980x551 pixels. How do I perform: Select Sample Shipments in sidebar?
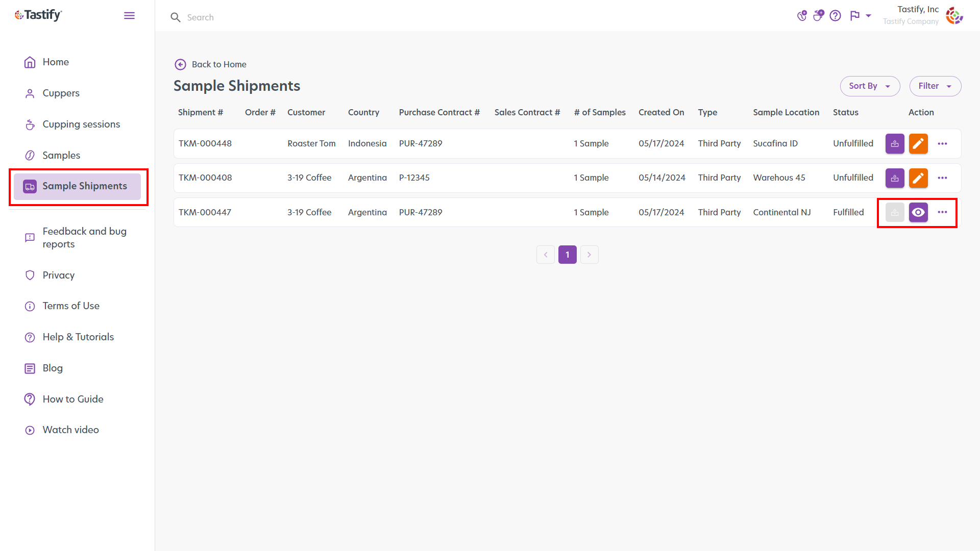[77, 187]
